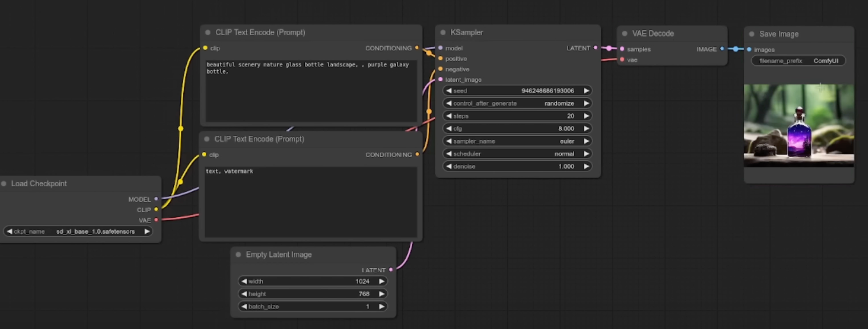
Task: Click the CLIP output socket on Load Checkpoint
Action: (x=156, y=209)
